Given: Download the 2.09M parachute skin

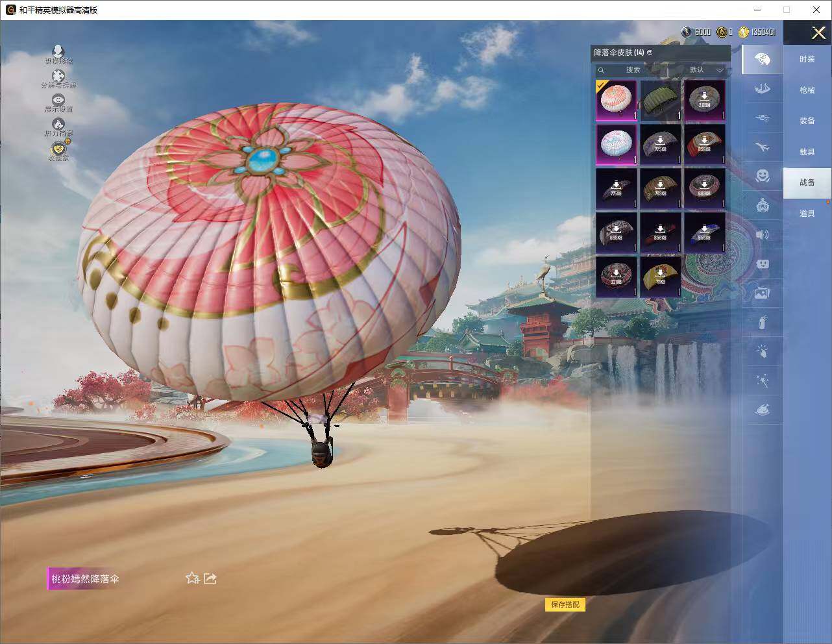Looking at the screenshot, I should tap(705, 100).
